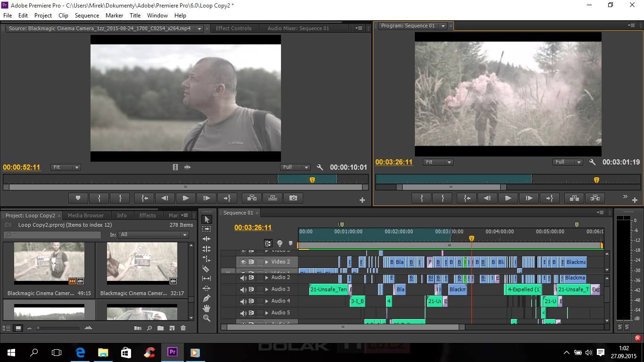Open Source monitor Fit zoom dropdown
This screenshot has width=644, height=362.
pos(66,167)
